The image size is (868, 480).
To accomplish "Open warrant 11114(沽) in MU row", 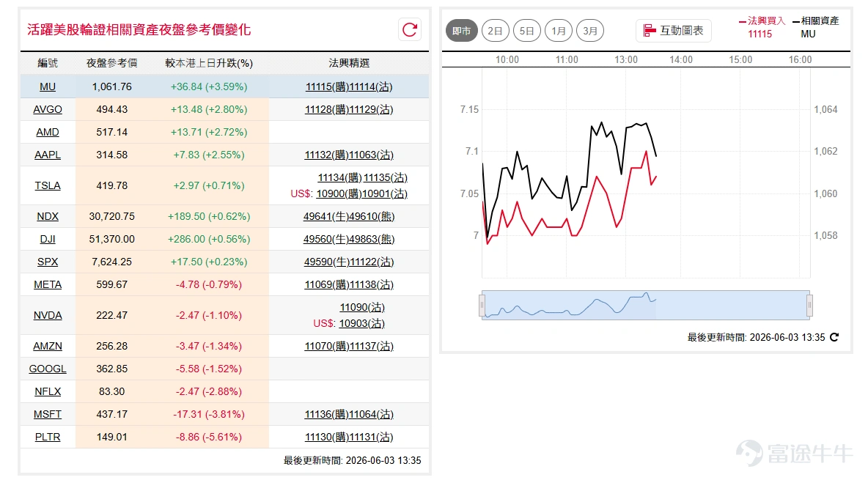I will click(x=371, y=87).
